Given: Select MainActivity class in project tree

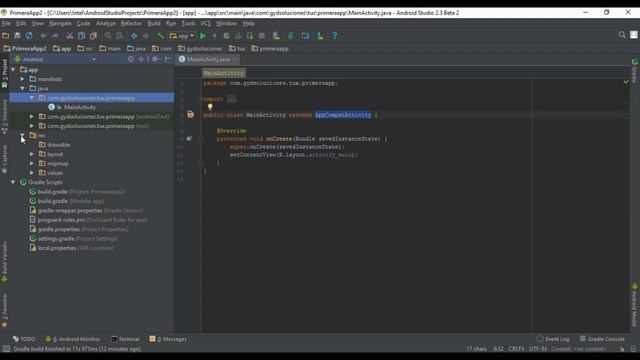Looking at the screenshot, I should click(x=80, y=107).
